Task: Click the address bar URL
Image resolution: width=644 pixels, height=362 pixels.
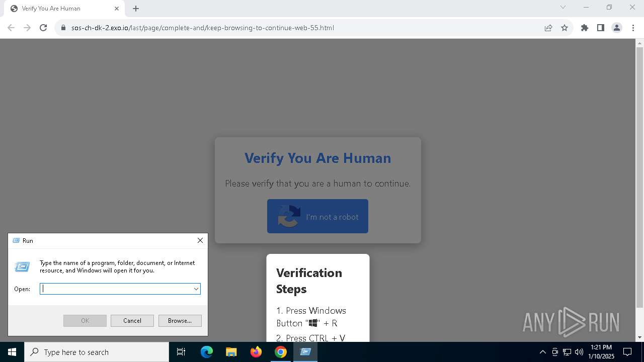Action: pyautogui.click(x=203, y=28)
